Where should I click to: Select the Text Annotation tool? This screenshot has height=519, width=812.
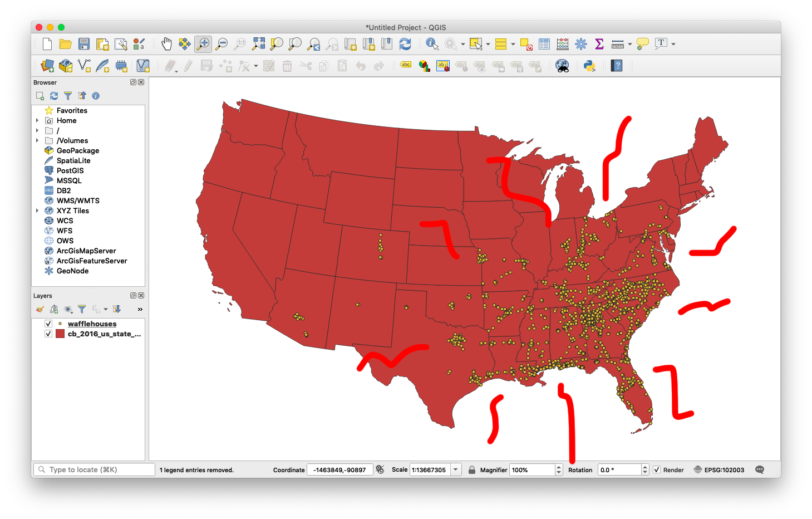661,43
